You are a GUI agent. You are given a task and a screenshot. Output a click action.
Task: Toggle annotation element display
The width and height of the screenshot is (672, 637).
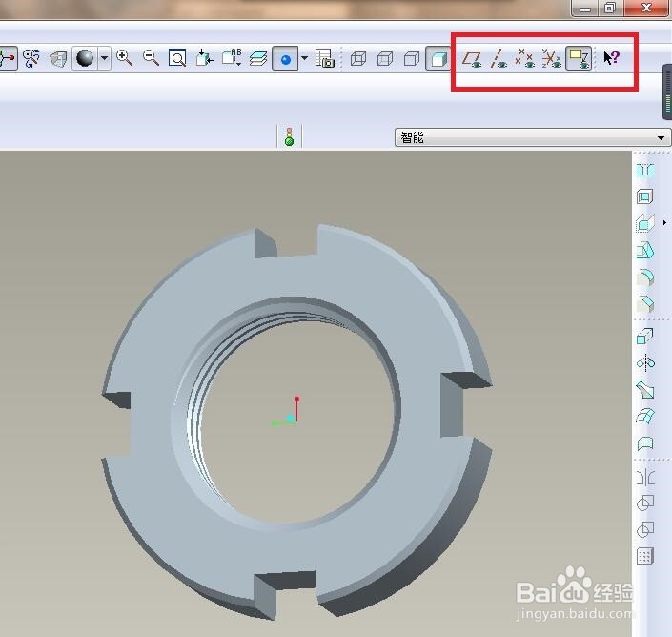[579, 58]
